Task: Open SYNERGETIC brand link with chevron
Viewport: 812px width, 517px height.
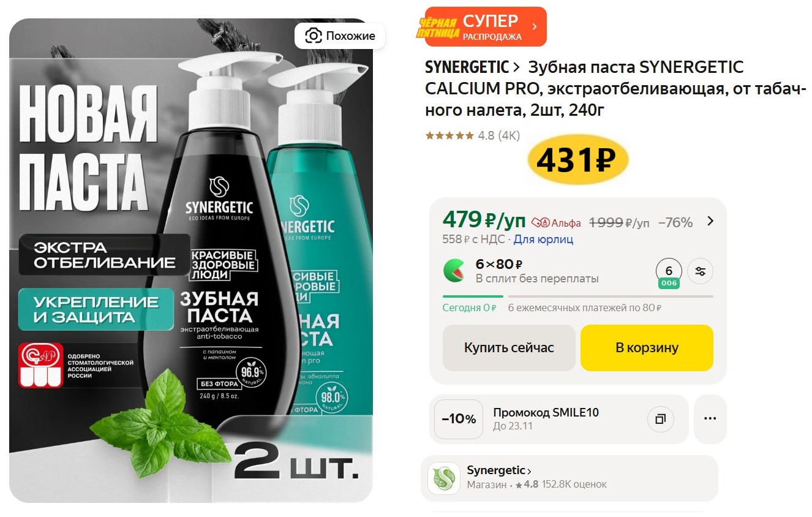Action: coord(472,67)
